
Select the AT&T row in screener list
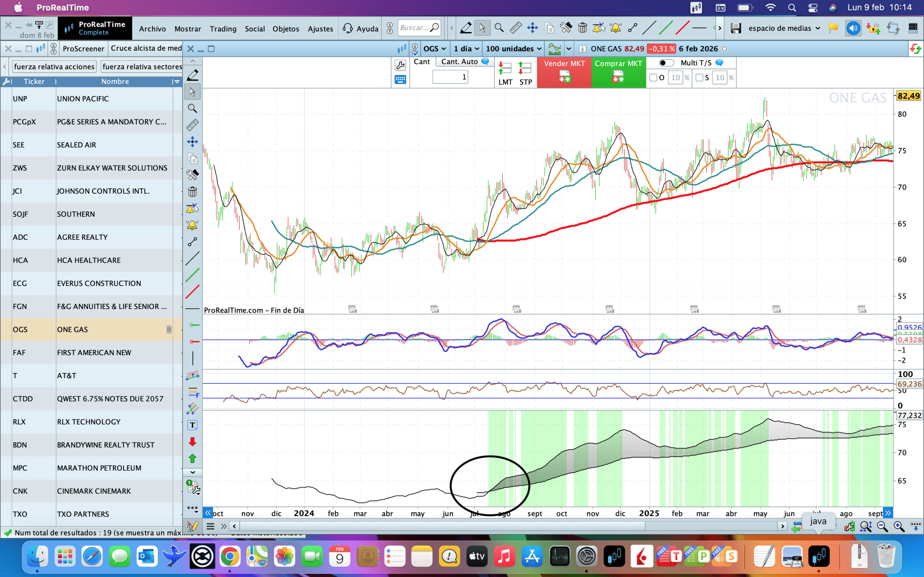92,375
